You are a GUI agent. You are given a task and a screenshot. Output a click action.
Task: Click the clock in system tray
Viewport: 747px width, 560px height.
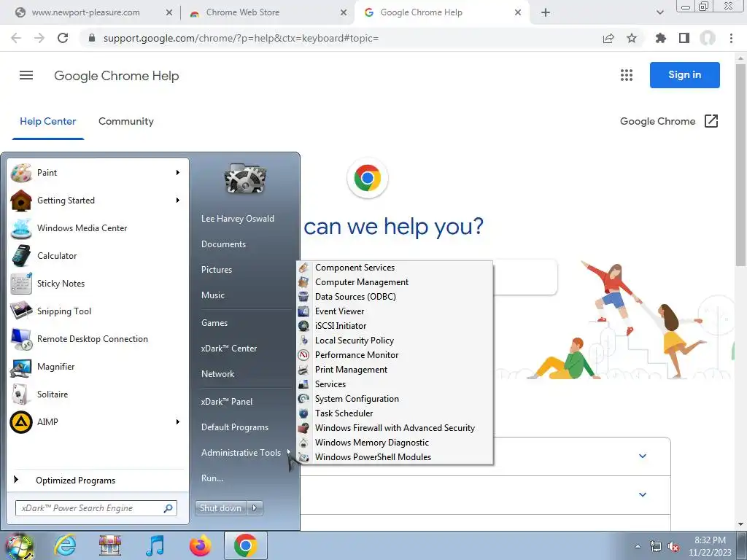coord(710,547)
